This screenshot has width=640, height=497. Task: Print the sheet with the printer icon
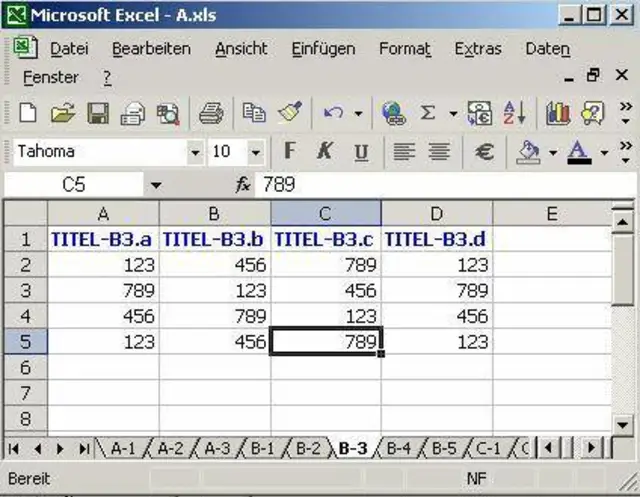(x=211, y=113)
